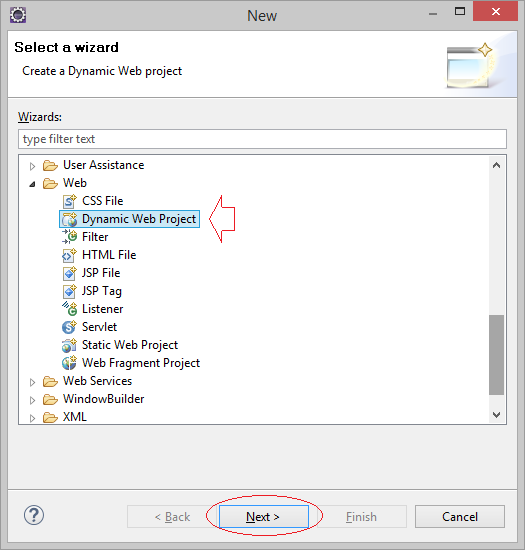Screen dimensions: 525x550
Task: Click the Static Web Project icon
Action: [x=69, y=345]
